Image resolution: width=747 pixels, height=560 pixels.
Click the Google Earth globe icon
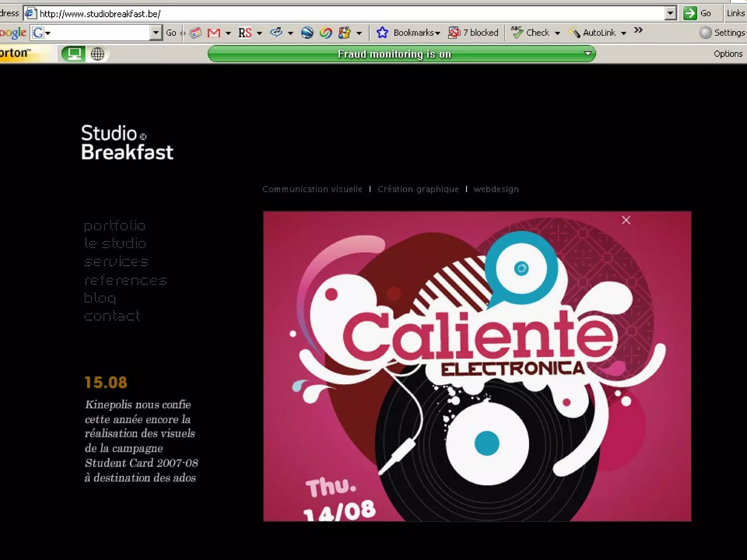point(307,33)
